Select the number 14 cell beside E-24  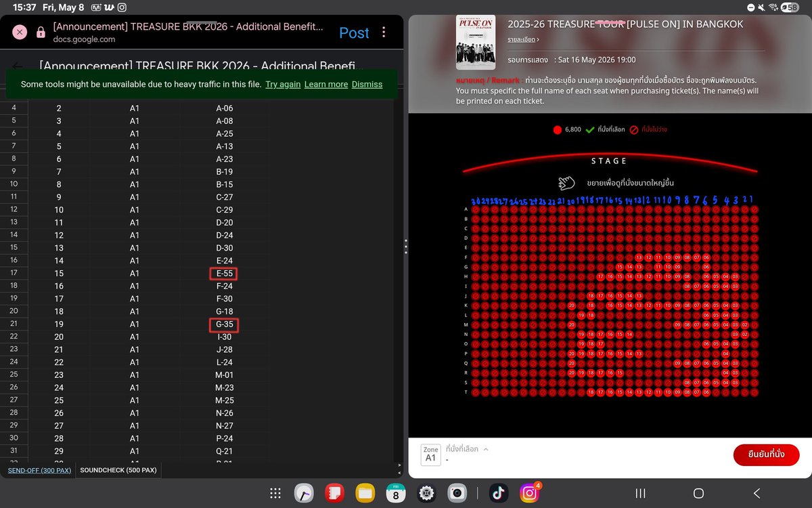click(59, 261)
